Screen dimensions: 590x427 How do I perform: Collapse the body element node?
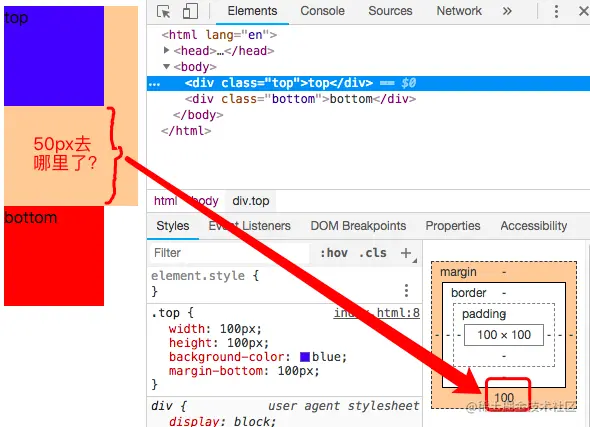click(166, 67)
